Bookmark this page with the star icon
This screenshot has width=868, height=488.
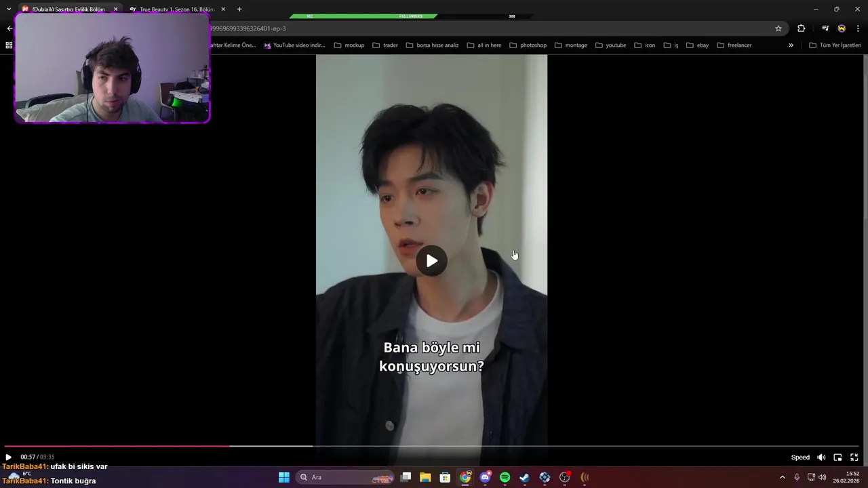click(x=778, y=28)
